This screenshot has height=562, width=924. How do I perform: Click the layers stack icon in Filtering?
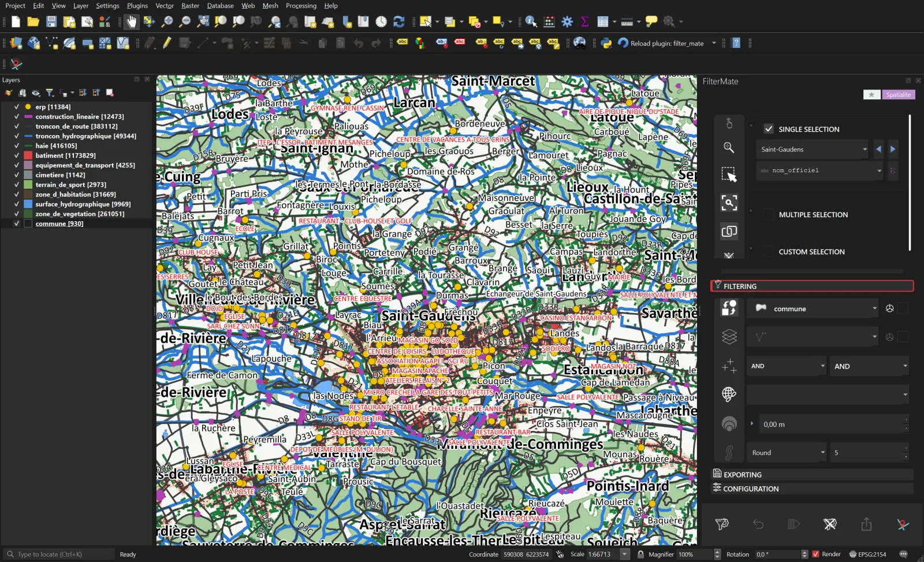coord(729,337)
